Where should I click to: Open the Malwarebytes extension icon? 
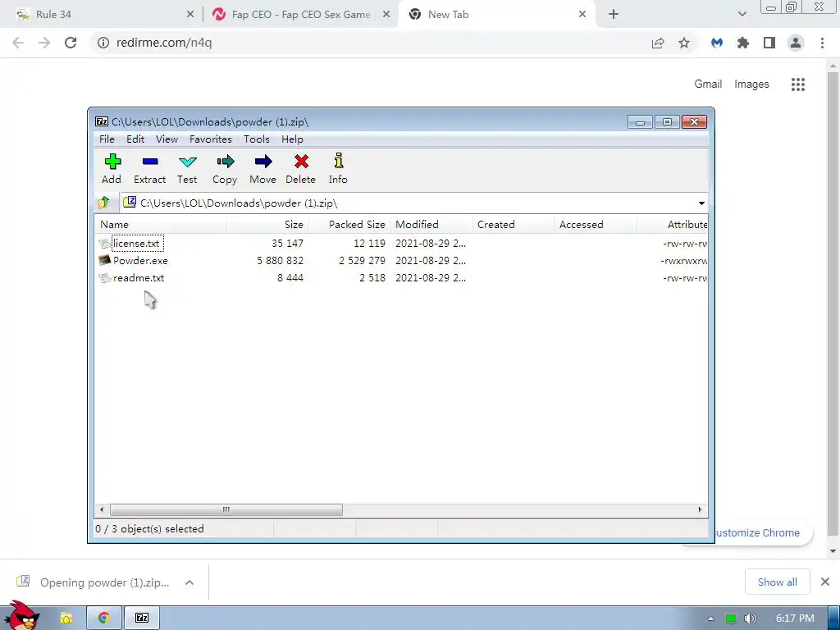point(717,43)
